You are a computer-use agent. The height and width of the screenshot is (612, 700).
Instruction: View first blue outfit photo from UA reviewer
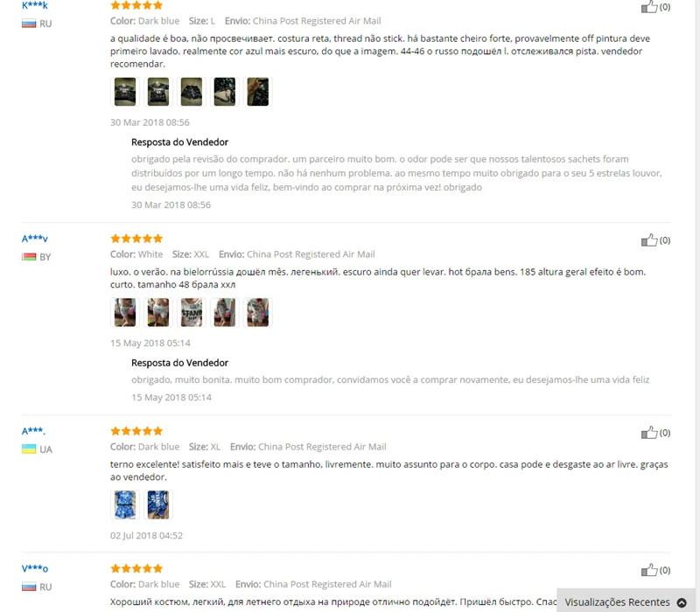(x=125, y=504)
